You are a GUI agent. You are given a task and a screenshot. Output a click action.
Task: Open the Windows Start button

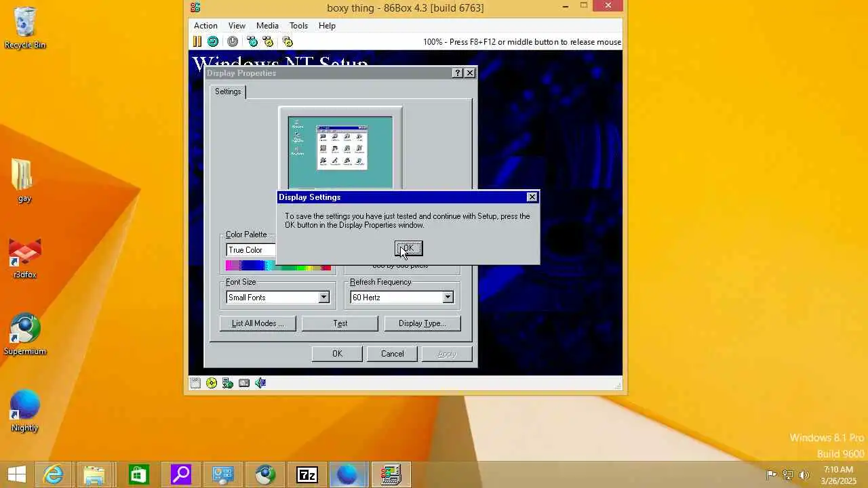[16, 474]
